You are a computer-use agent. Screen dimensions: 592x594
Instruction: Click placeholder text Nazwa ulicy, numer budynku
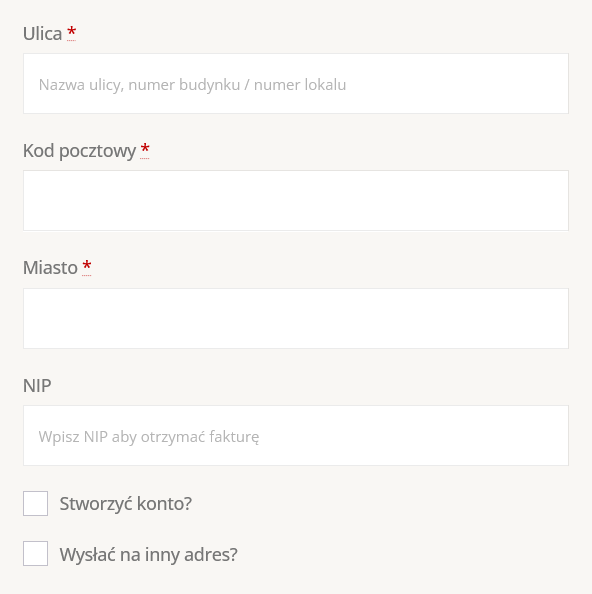pos(139,85)
